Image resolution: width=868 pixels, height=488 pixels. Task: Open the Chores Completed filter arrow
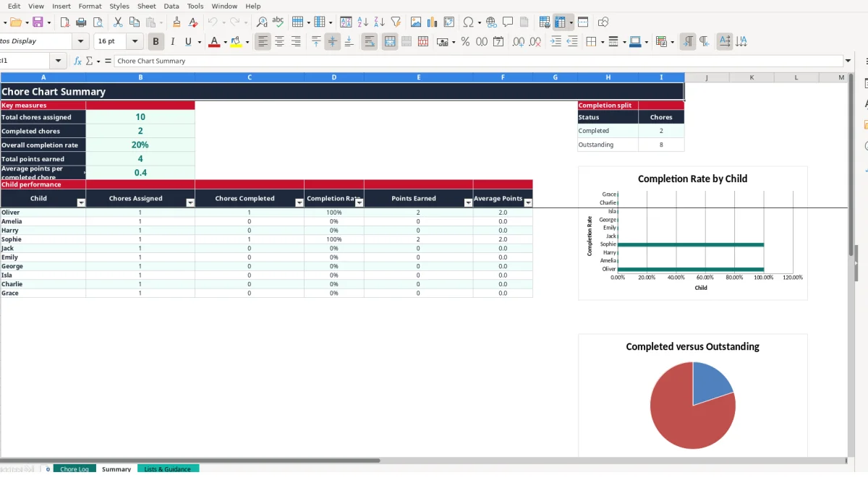click(299, 203)
